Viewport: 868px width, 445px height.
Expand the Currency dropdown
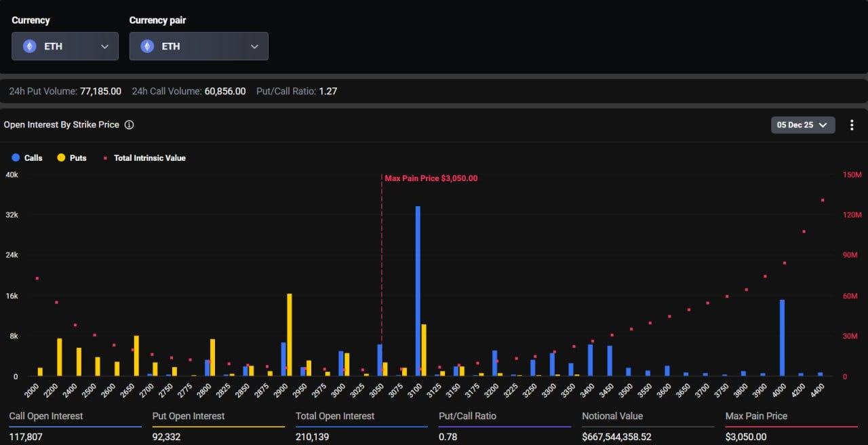click(x=104, y=46)
